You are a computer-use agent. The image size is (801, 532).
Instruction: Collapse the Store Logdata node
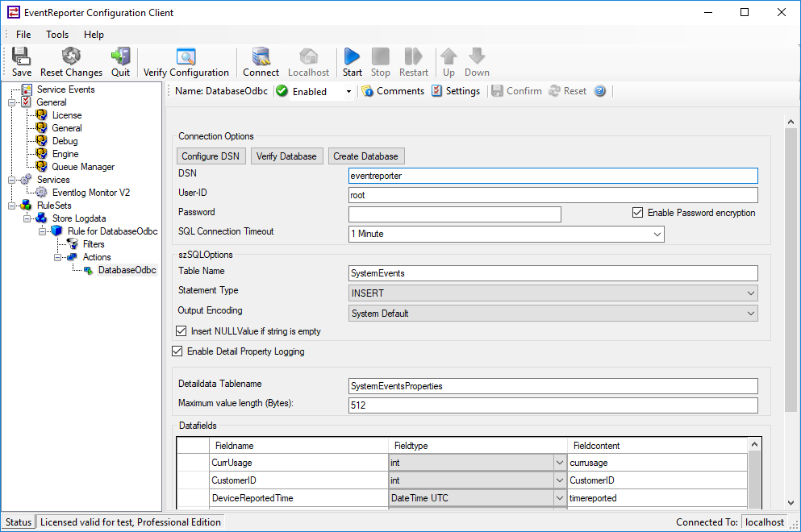point(27,218)
